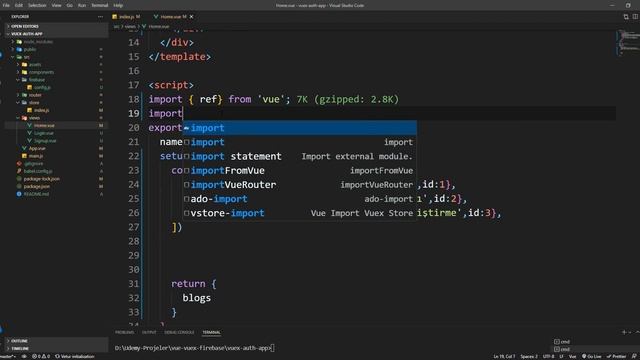Open the Edit menu

tap(19, 5)
